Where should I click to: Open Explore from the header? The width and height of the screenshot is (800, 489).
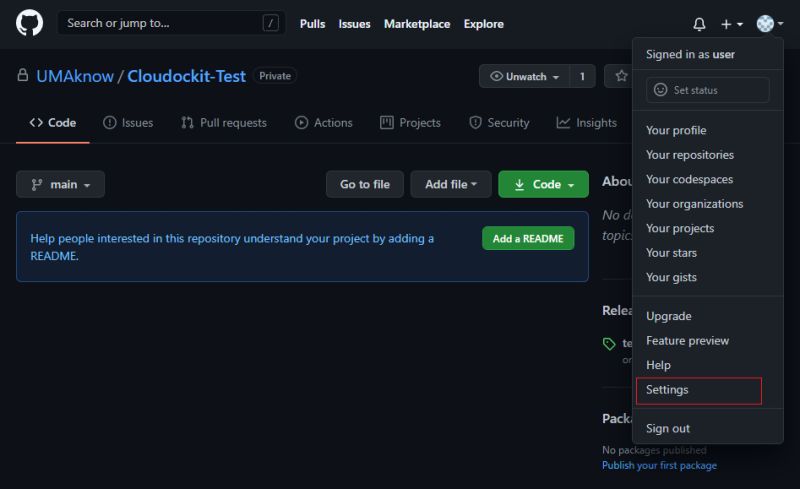(x=483, y=24)
